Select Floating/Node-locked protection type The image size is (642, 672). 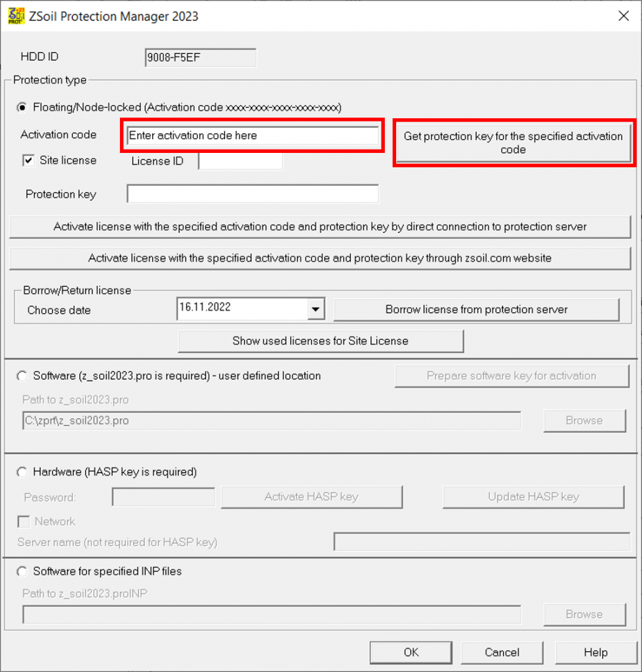click(x=24, y=107)
